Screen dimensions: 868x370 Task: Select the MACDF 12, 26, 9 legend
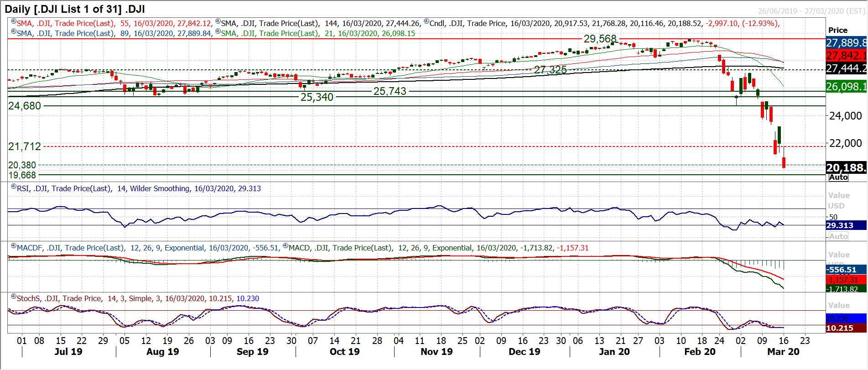[148, 248]
